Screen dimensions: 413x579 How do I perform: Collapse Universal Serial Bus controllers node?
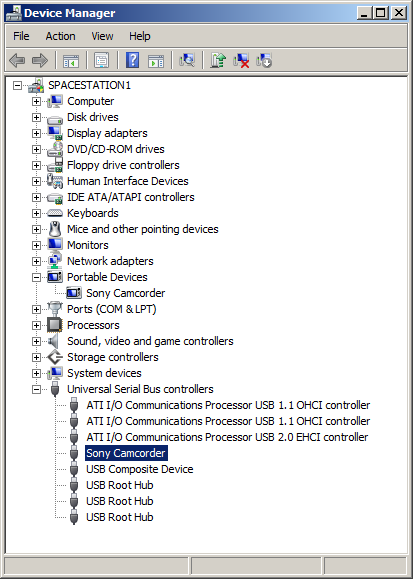(x=36, y=389)
